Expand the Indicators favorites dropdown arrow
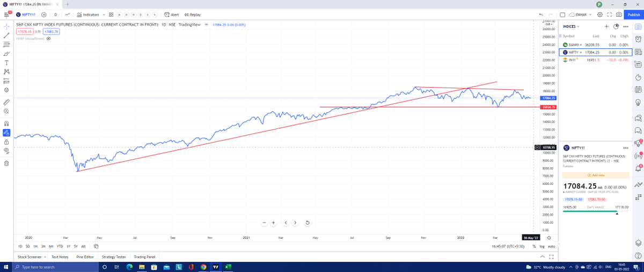This screenshot has height=272, width=644. coord(104,15)
